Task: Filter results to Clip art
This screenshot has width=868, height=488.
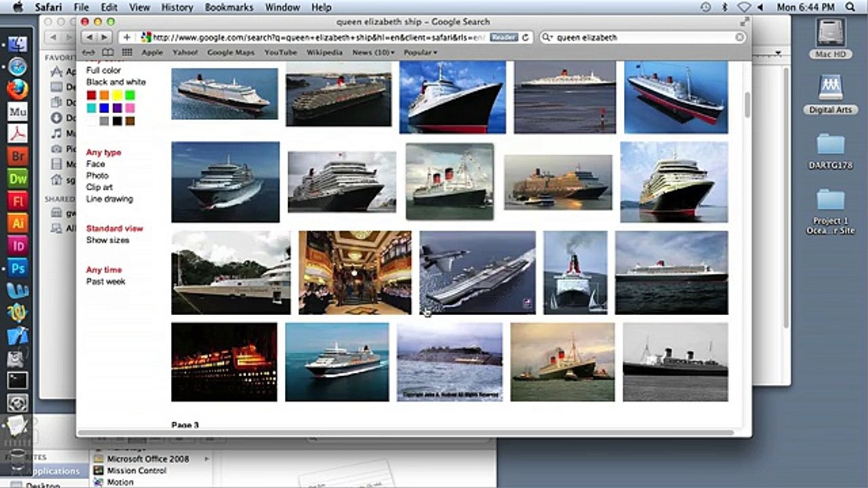Action: (100, 187)
